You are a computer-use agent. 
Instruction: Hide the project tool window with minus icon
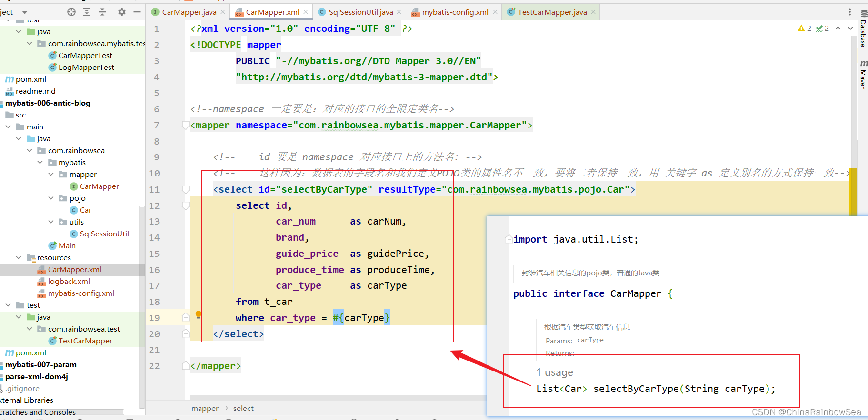[137, 12]
